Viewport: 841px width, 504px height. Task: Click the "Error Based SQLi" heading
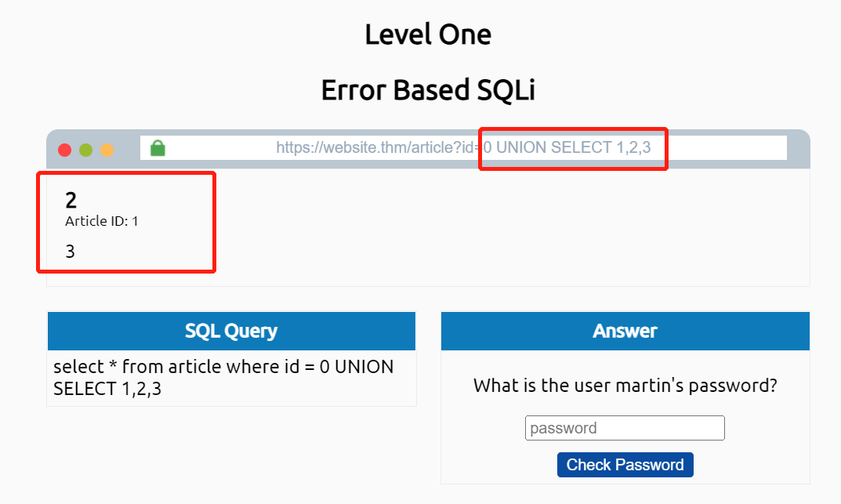(x=428, y=91)
